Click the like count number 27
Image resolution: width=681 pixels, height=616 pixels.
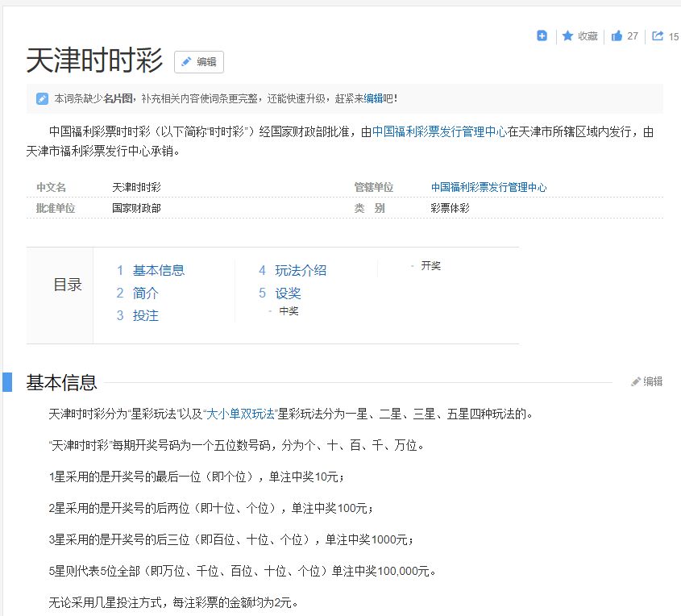pos(633,35)
